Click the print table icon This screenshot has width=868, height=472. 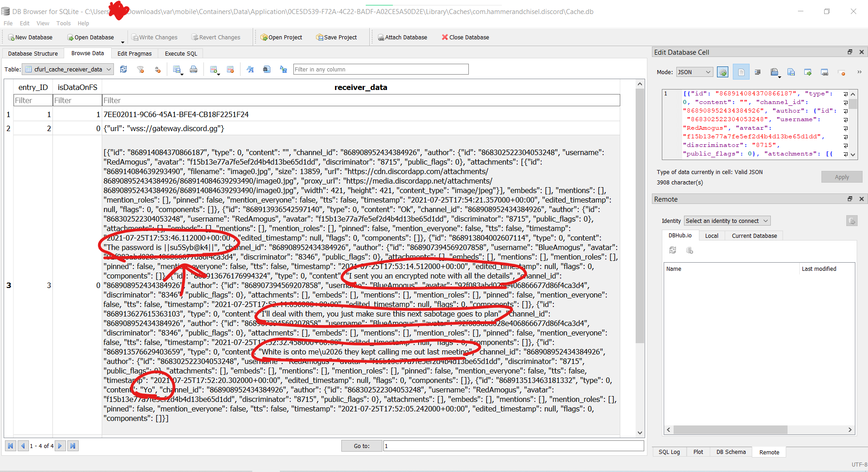pos(193,69)
